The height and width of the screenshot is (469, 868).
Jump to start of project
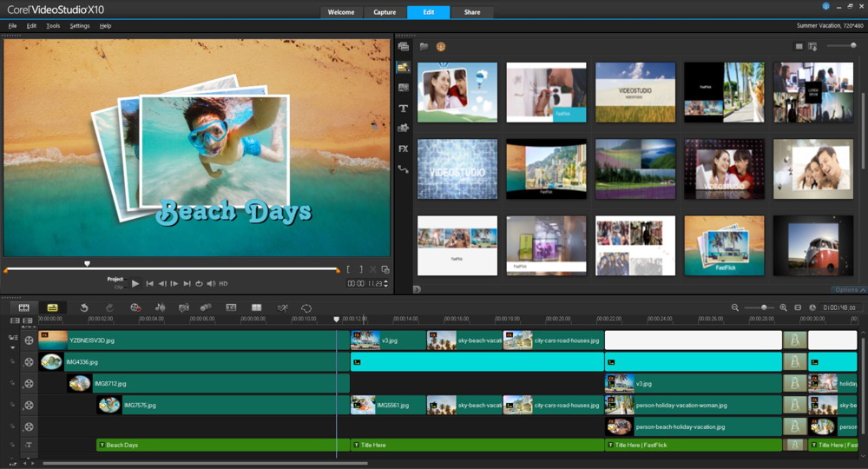[x=149, y=283]
